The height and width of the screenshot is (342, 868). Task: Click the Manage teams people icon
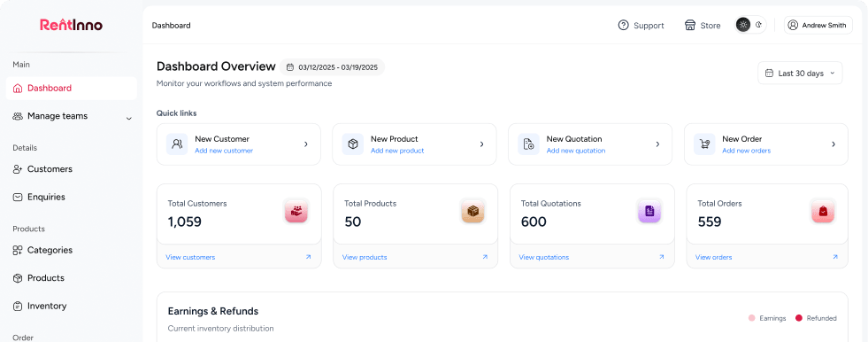tap(18, 116)
